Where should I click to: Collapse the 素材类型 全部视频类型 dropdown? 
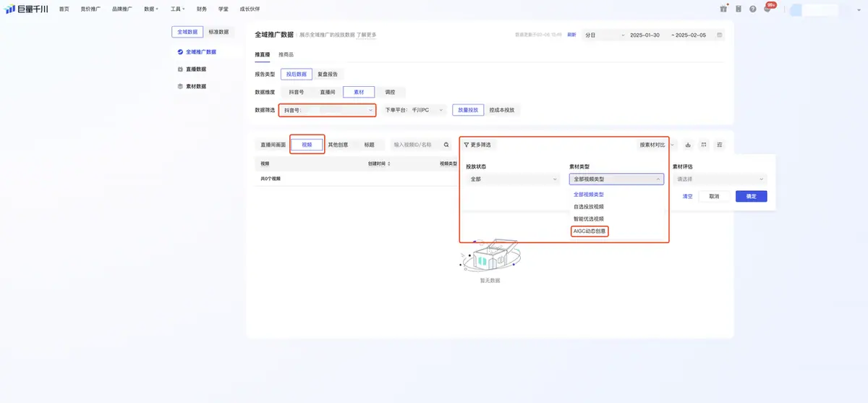coord(616,179)
